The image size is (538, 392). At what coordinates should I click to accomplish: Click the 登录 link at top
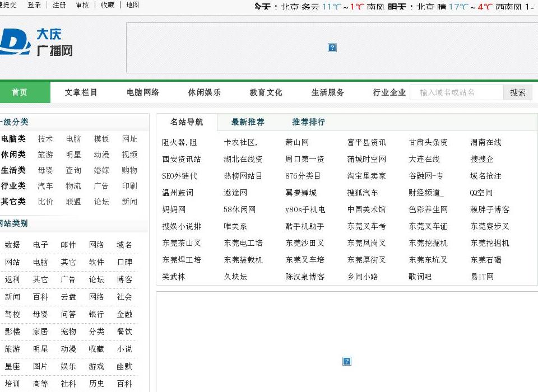click(x=34, y=5)
